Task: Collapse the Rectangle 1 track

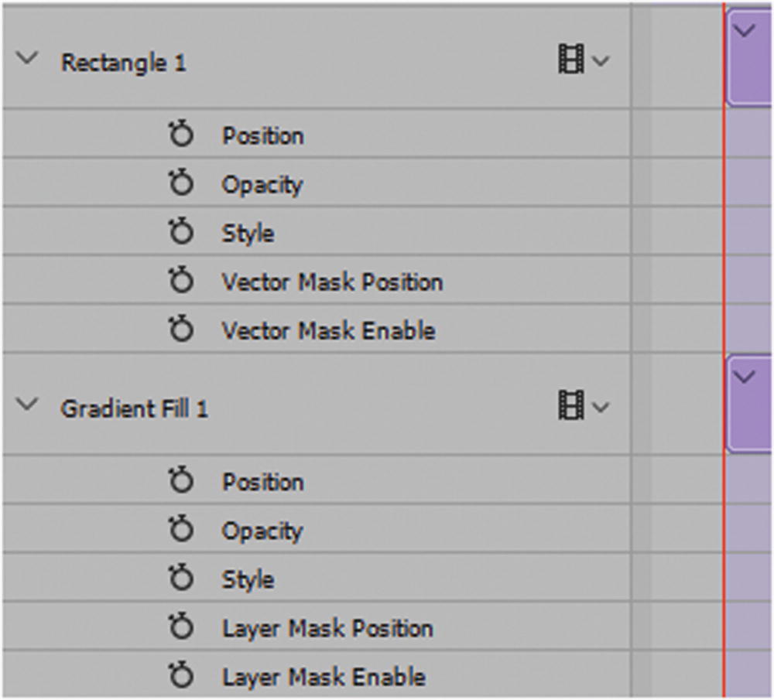Action: tap(27, 60)
